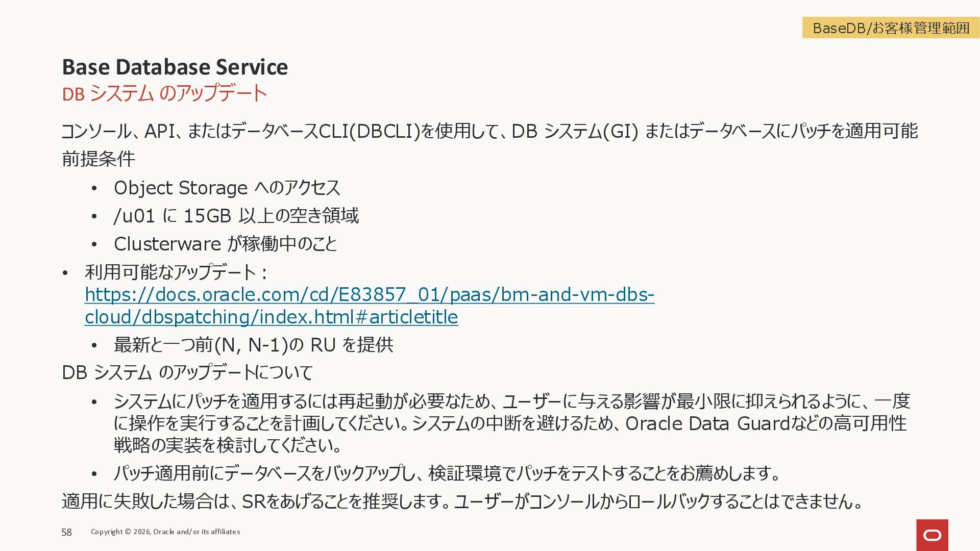Screen dimensions: 980x551
Task: Select the 最新と一つ前(N, N-1)の RU bullet
Action: click(253, 345)
